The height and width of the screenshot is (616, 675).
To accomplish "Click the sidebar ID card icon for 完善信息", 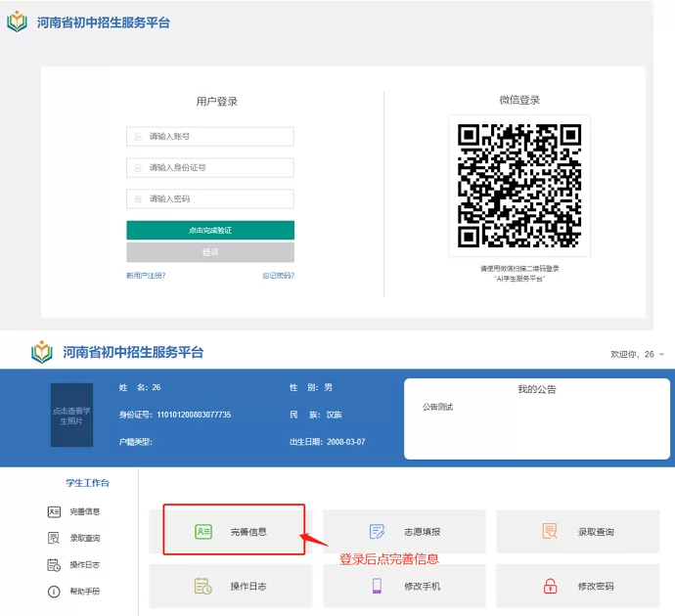I will tap(54, 511).
